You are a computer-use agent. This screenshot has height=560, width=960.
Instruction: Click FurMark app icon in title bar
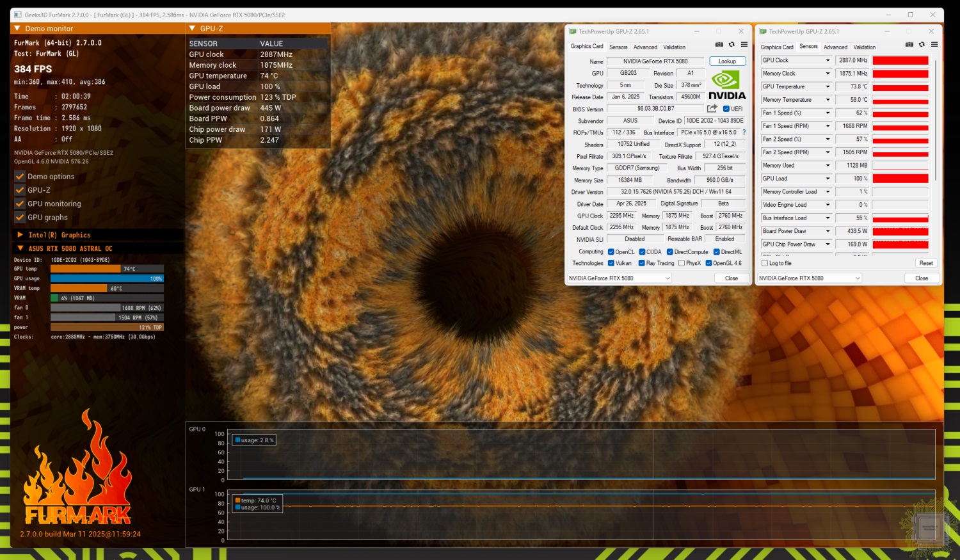pos(18,15)
